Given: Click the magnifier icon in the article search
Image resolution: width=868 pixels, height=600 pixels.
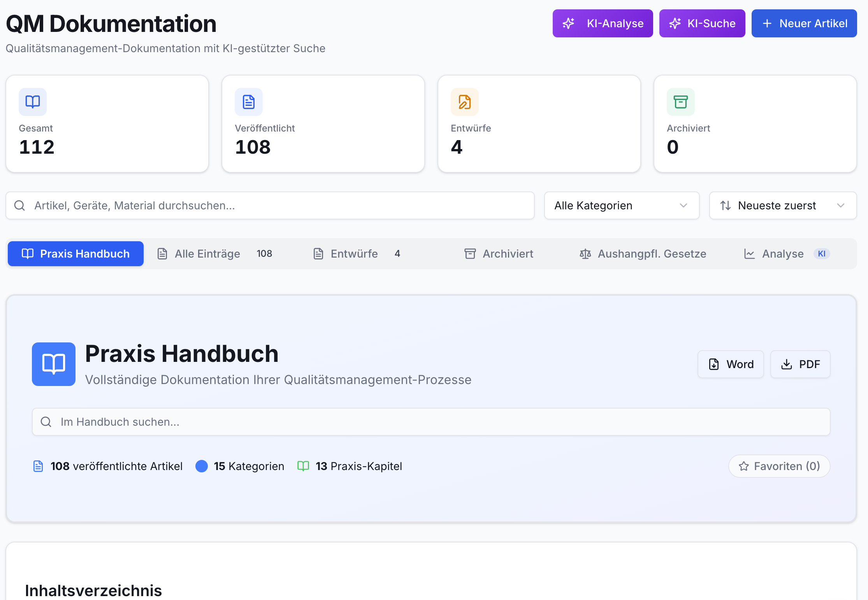Looking at the screenshot, I should tap(19, 205).
